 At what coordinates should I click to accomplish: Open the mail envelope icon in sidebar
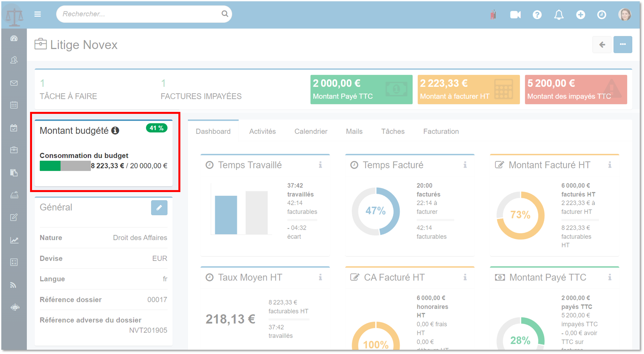pyautogui.click(x=14, y=83)
